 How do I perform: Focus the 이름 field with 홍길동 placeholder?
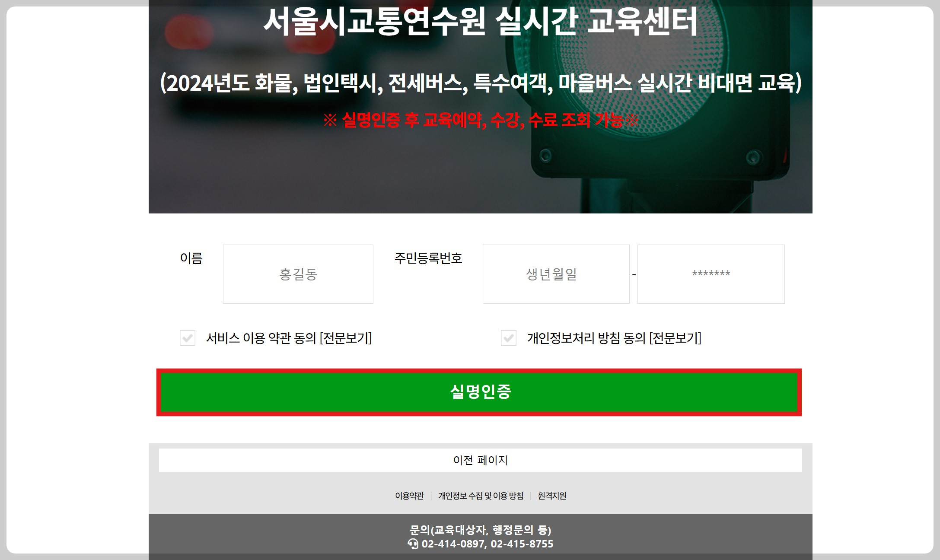point(298,274)
